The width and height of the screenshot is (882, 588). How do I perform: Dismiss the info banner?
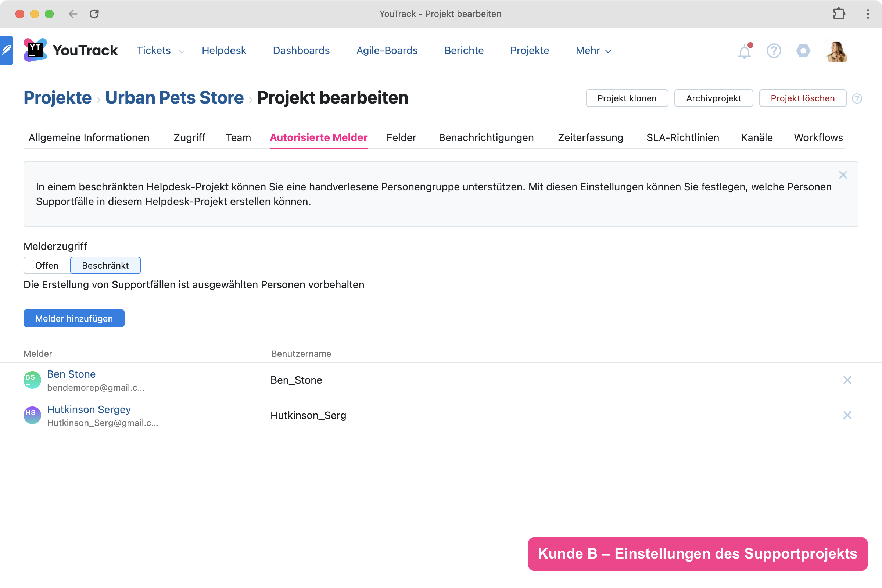click(x=843, y=175)
